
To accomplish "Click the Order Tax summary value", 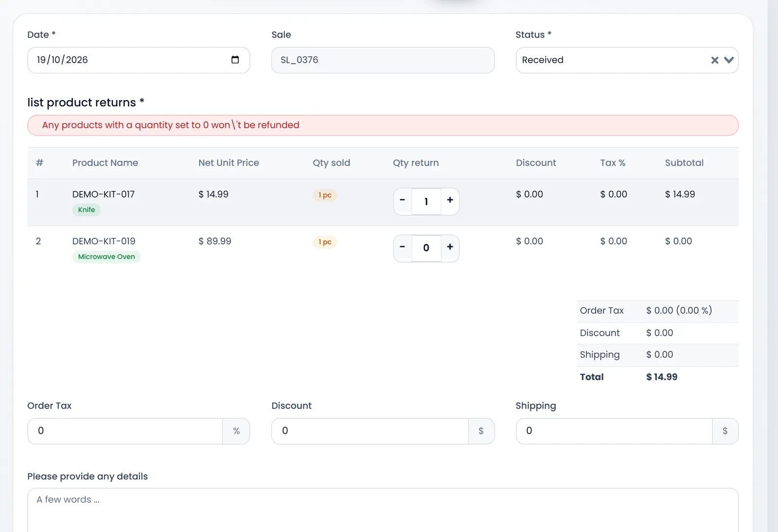I will pos(679,310).
